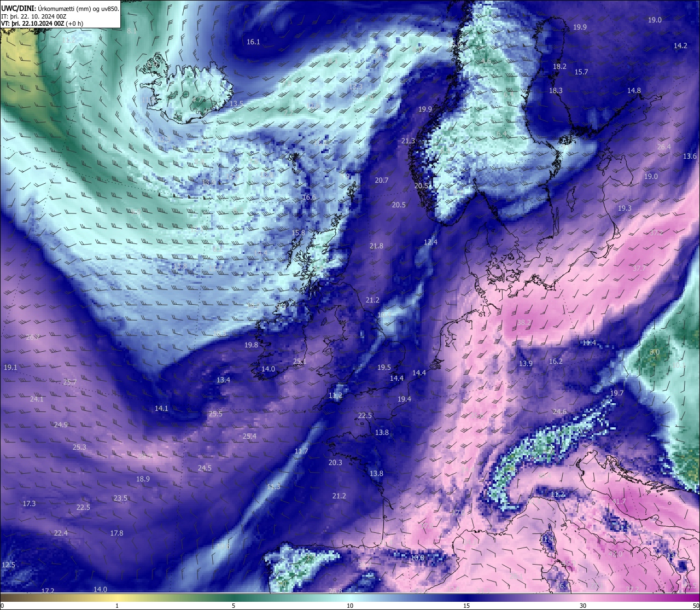Click the 16.2 value label

tap(556, 362)
